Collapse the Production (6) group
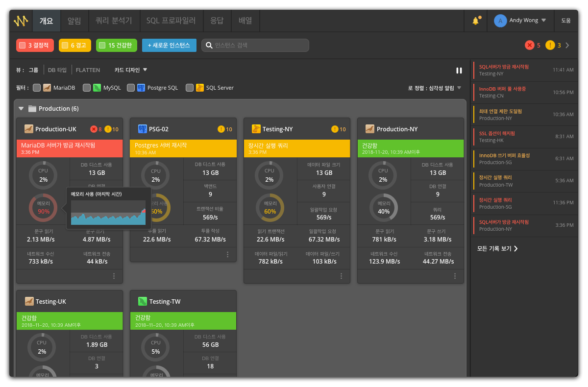This screenshot has height=387, width=588. point(21,109)
